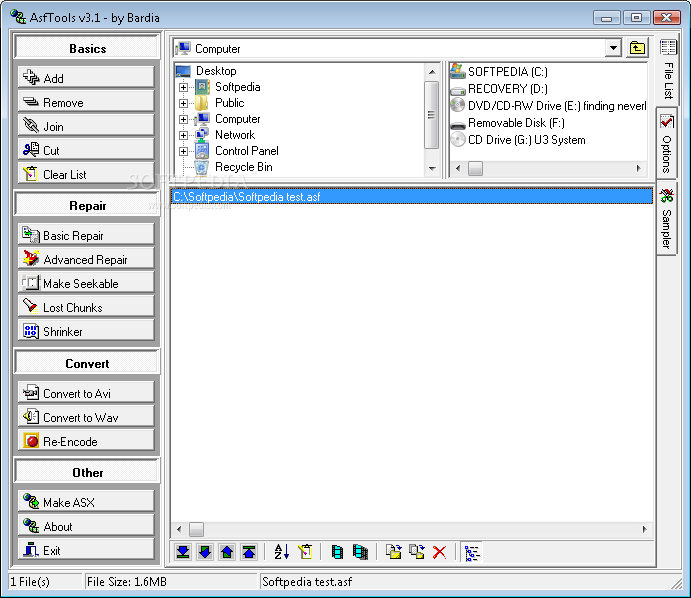Viewport: 691px width, 598px height.
Task: Click Softpedia test.asf in status bar
Action: click(x=307, y=582)
